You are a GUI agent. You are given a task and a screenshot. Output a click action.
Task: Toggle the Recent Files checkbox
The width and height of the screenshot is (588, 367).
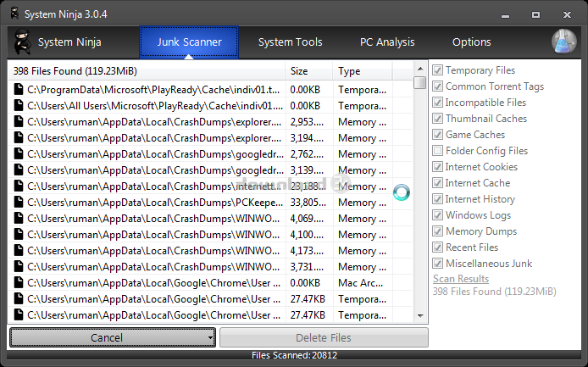(437, 247)
